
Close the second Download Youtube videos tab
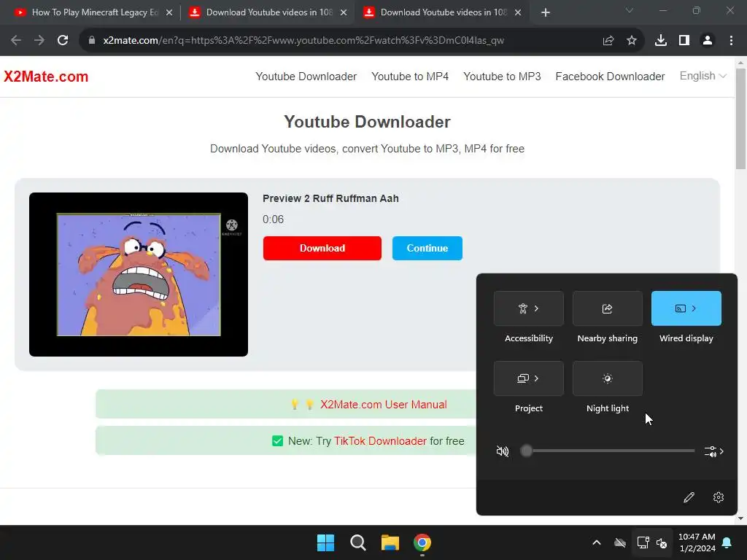344,12
